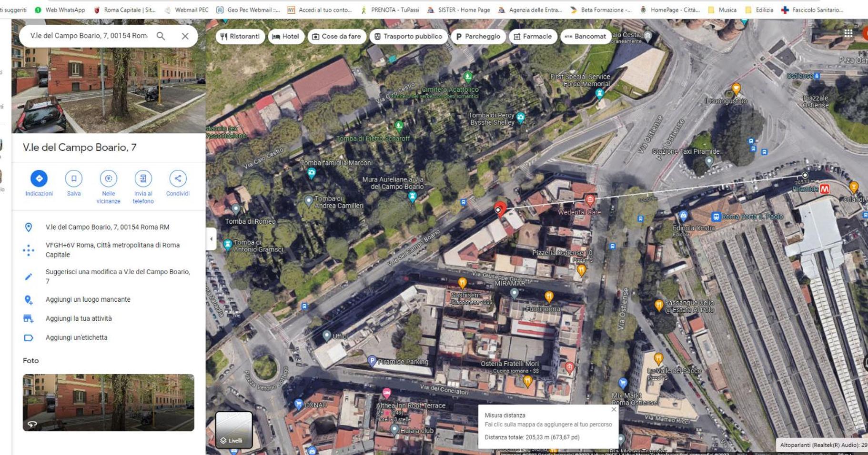This screenshot has height=455, width=868.
Task: Open Nelle vicinanze nearby search
Action: [x=109, y=178]
